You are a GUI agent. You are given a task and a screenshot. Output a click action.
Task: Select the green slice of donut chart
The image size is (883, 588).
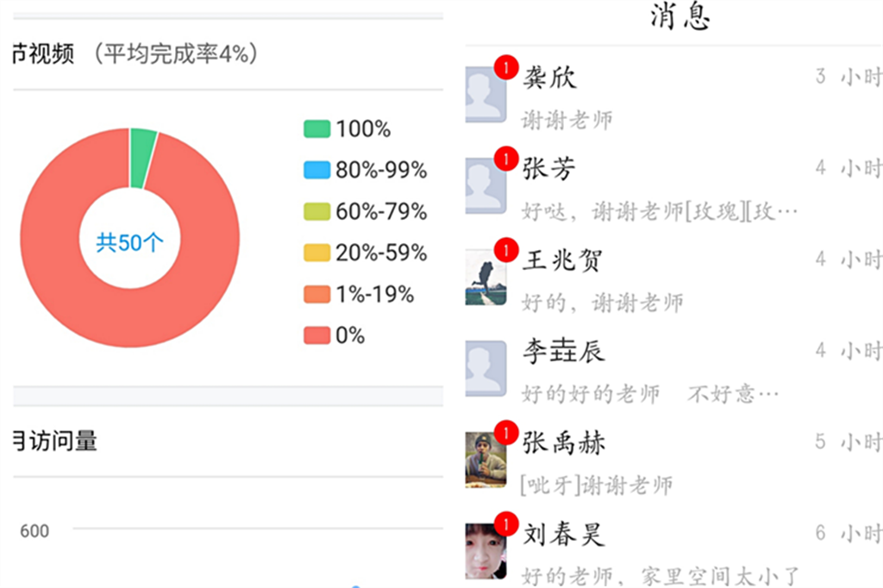point(142,158)
